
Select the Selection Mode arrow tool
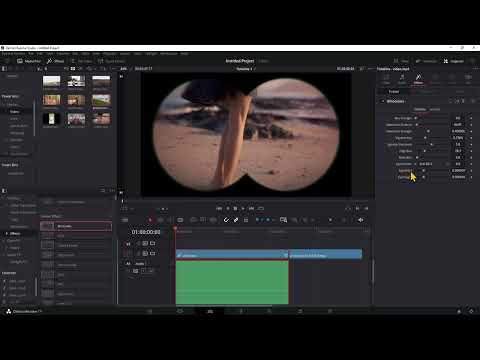pyautogui.click(x=150, y=220)
